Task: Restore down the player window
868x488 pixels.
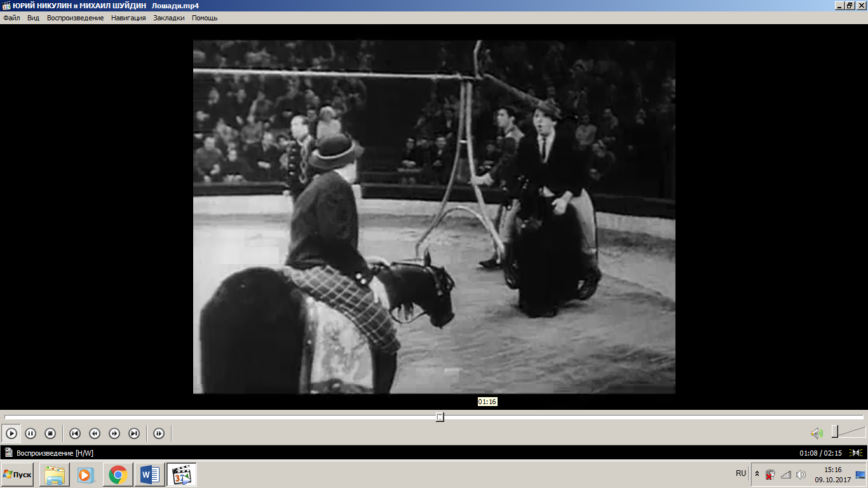Action: point(850,5)
